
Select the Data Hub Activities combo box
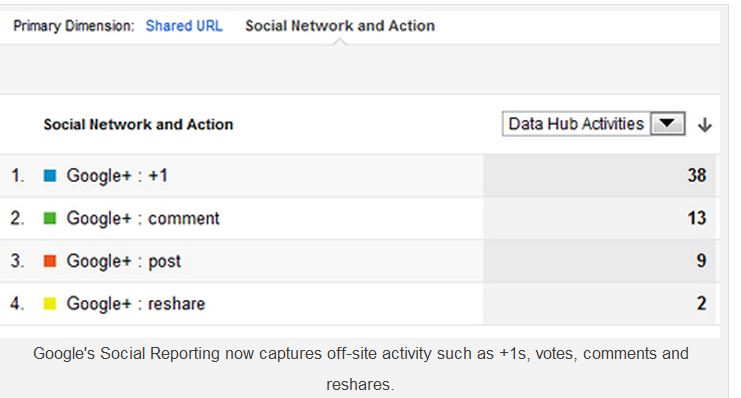[x=594, y=124]
